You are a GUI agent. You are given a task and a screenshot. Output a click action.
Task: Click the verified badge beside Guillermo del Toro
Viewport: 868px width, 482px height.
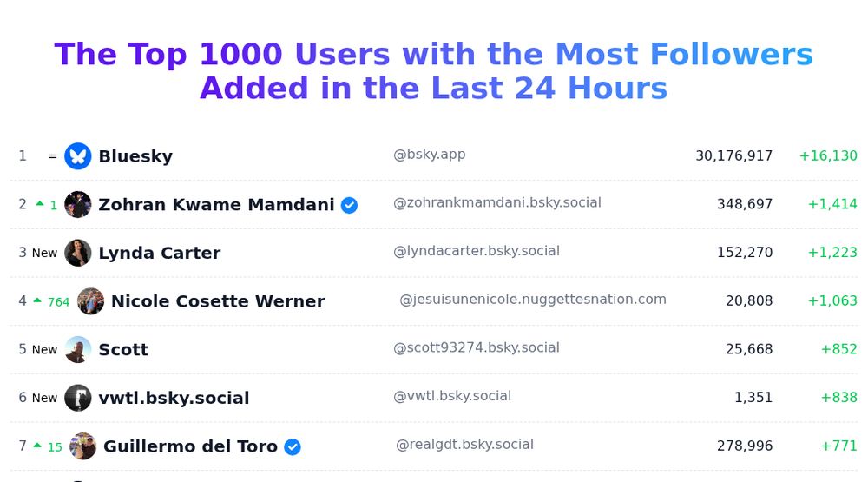(x=293, y=446)
